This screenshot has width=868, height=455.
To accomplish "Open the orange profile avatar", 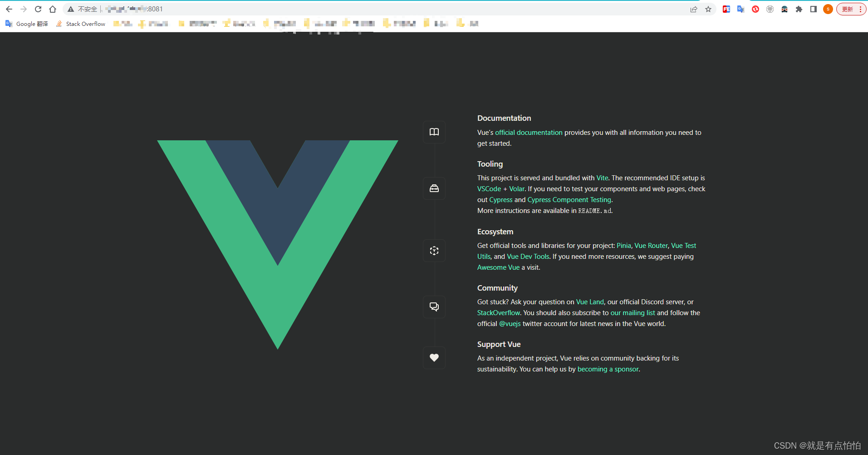I will coord(828,9).
